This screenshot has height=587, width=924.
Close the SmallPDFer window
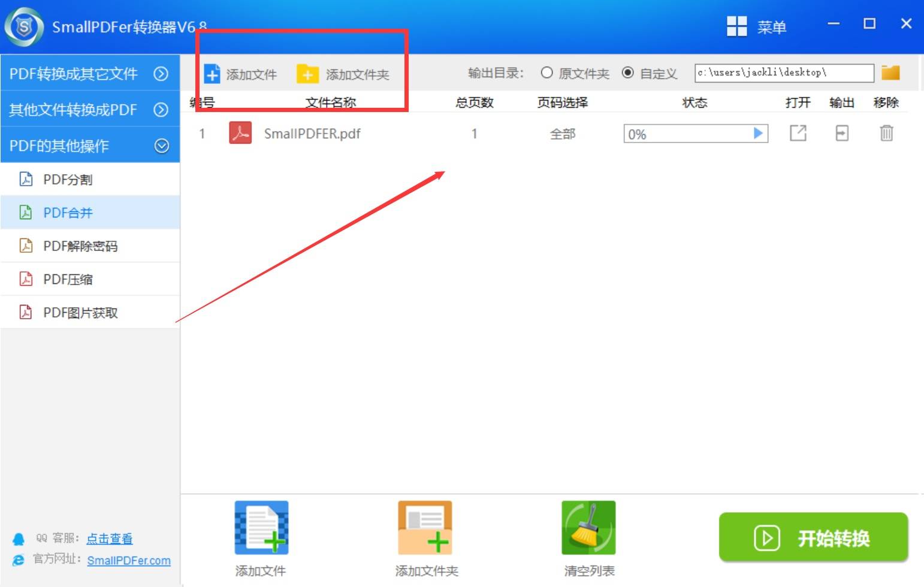coord(906,24)
